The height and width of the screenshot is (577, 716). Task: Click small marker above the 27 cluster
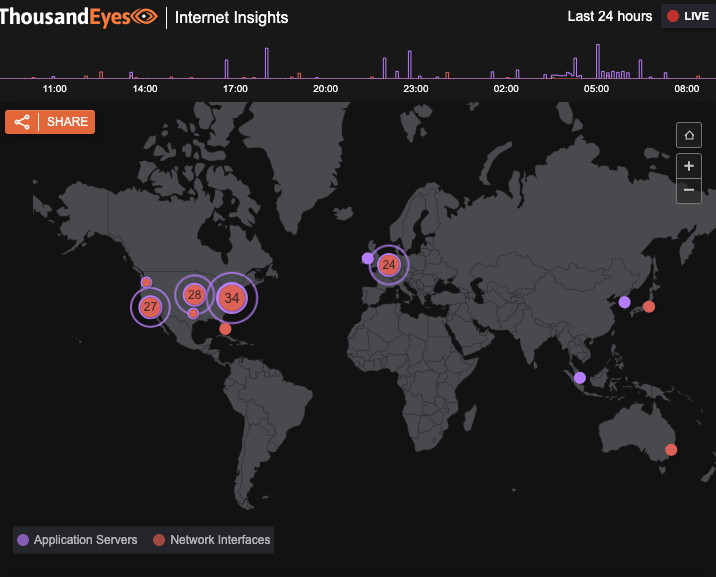pos(146,282)
